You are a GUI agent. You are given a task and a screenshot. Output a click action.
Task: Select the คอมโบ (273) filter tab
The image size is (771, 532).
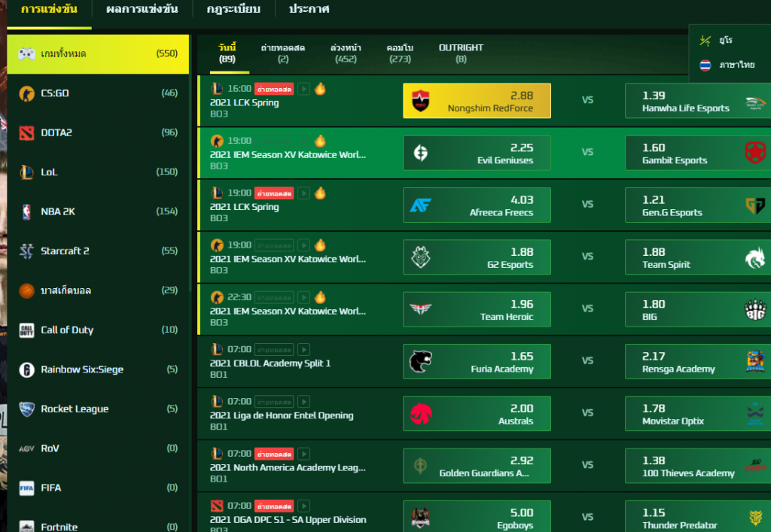pyautogui.click(x=400, y=53)
